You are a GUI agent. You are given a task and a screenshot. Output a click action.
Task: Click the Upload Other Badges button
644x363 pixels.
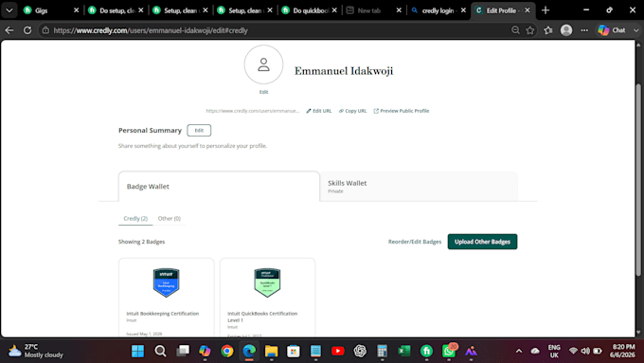(482, 242)
